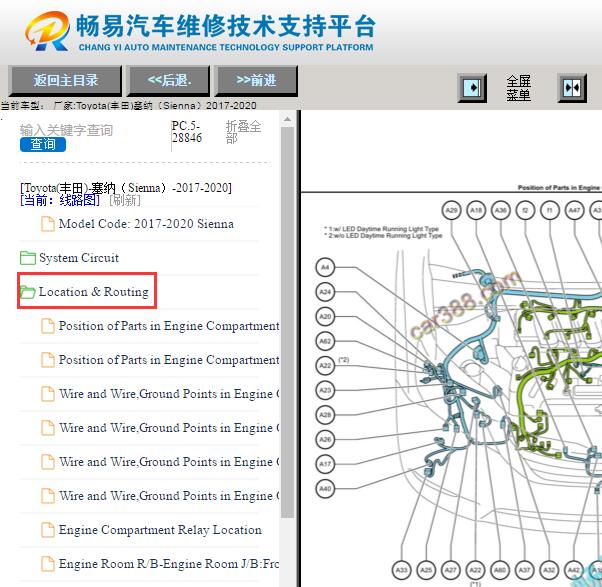Viewport: 602px width, 587px height.
Task: Open second Position of Parts in Engine Compartment
Action: (169, 360)
